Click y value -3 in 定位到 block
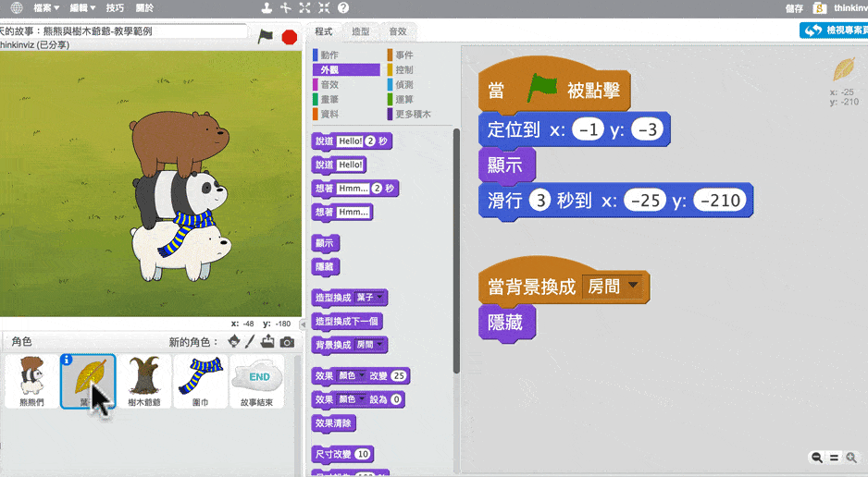The width and height of the screenshot is (868, 477). point(647,129)
